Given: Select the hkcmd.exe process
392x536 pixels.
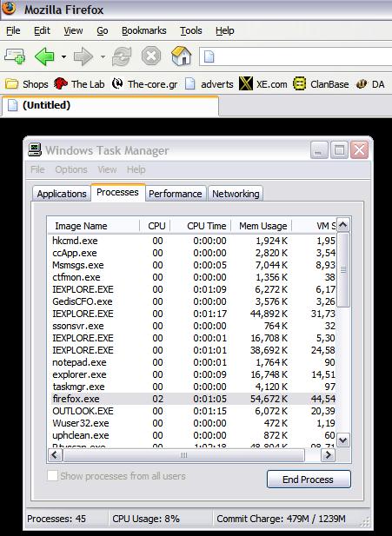Looking at the screenshot, I should pos(75,241).
